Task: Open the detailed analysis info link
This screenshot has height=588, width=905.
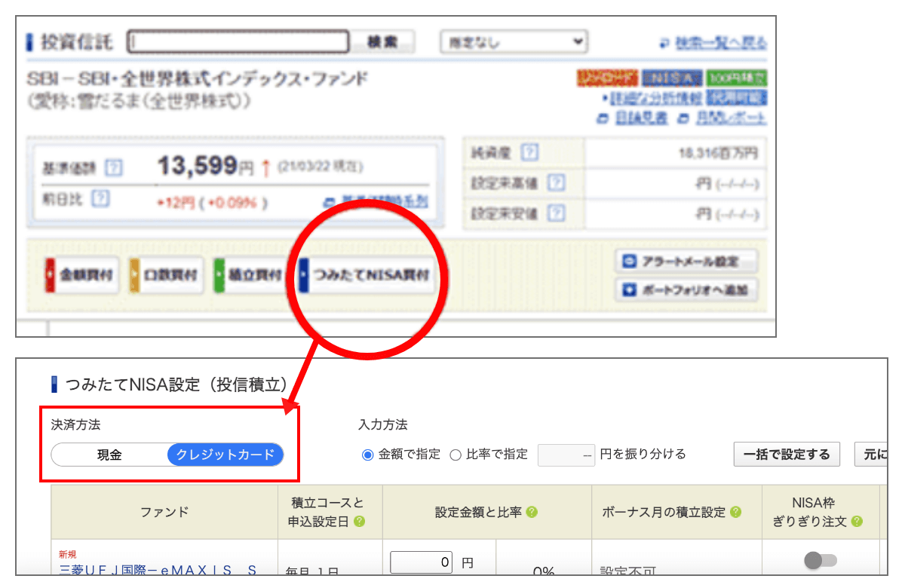Action: click(x=656, y=99)
